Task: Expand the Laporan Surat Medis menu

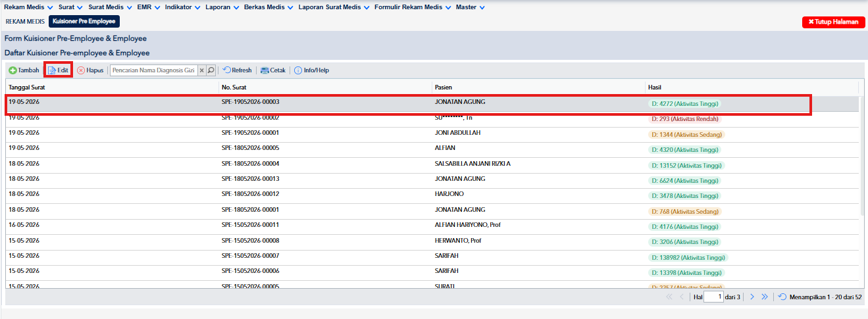Action: pos(334,7)
